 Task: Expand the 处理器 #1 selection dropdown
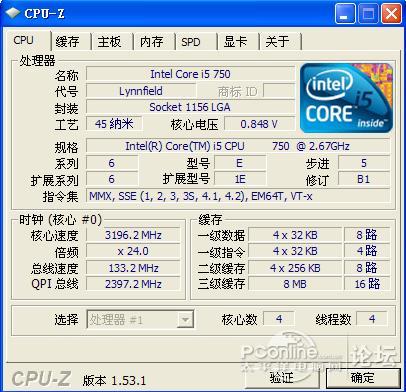coord(140,320)
